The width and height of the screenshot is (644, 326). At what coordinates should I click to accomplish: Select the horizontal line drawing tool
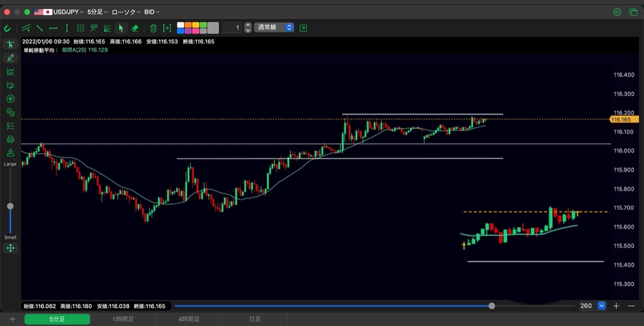(x=53, y=28)
